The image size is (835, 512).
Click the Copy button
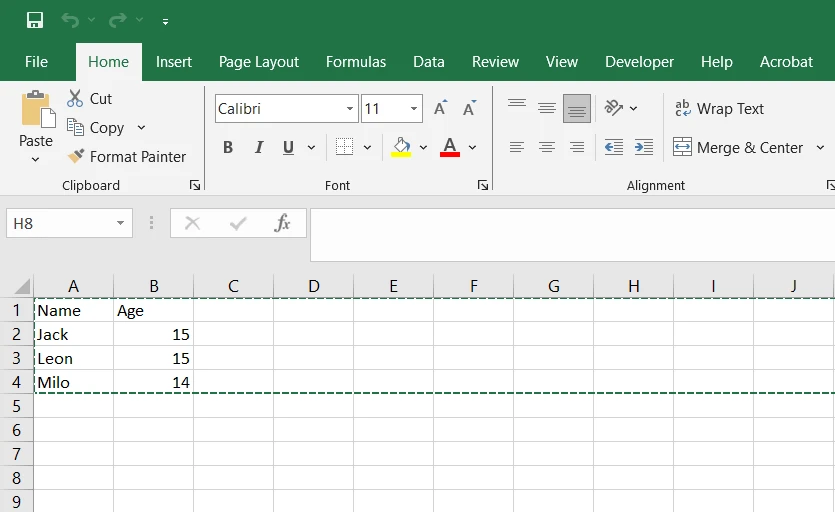point(96,127)
